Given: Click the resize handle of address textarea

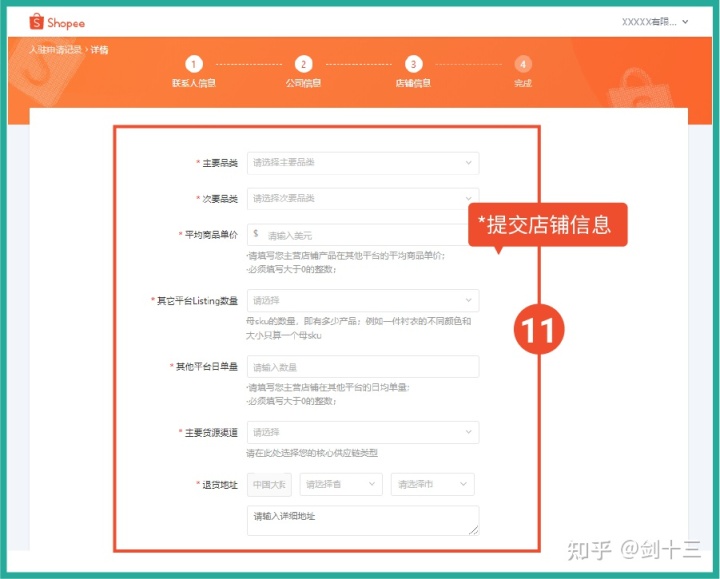Looking at the screenshot, I should coord(473,530).
